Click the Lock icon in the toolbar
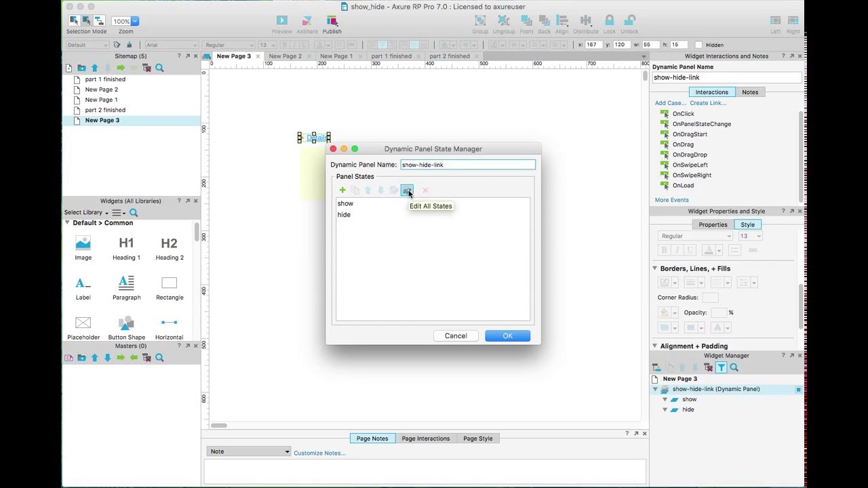This screenshot has width=868, height=488. pyautogui.click(x=609, y=20)
